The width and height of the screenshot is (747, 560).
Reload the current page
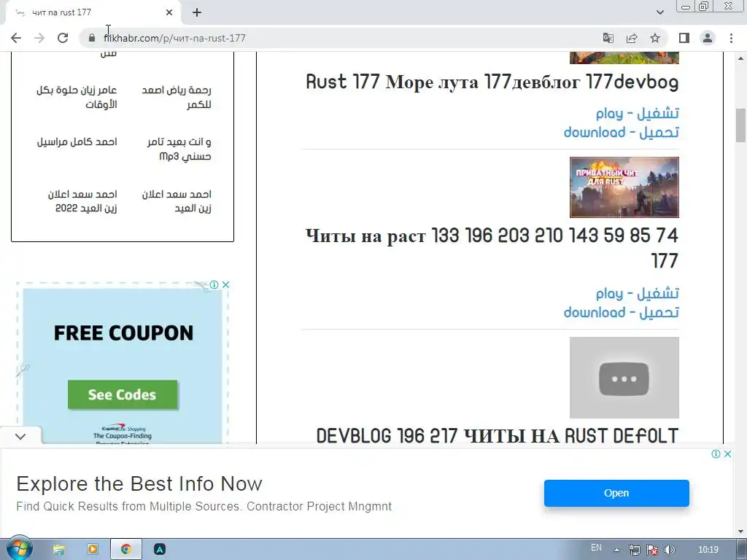63,38
